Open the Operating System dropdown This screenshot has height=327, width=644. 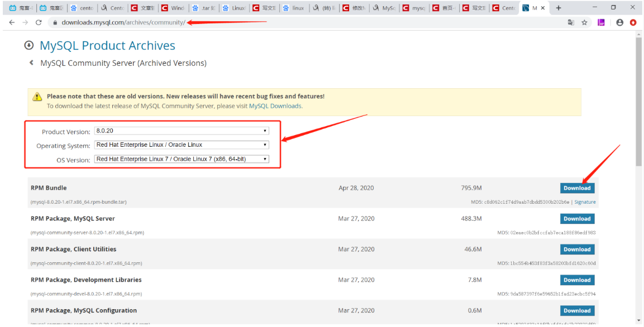[x=182, y=145]
